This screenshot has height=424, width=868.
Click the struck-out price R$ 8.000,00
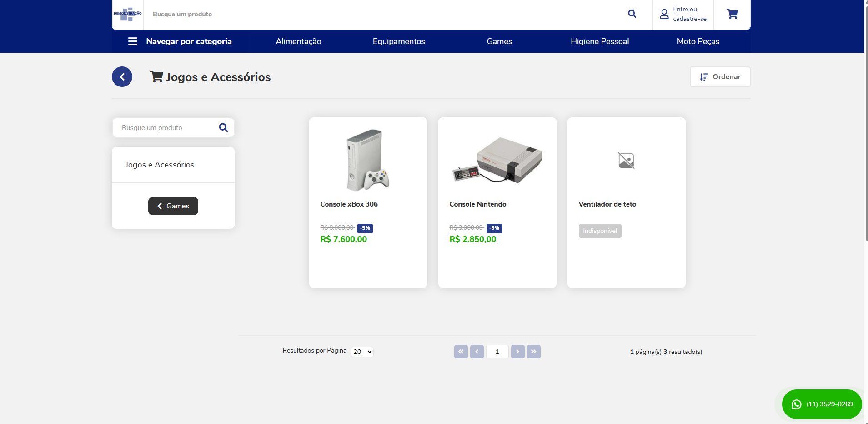[x=337, y=227]
